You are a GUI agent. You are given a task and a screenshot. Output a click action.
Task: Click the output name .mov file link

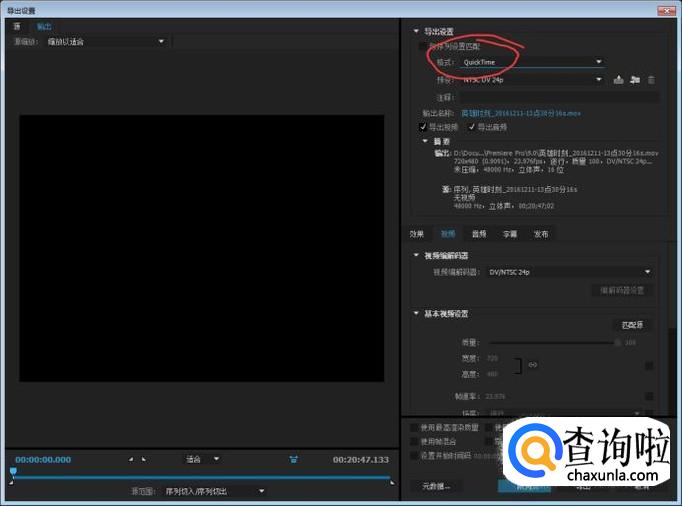coord(521,113)
